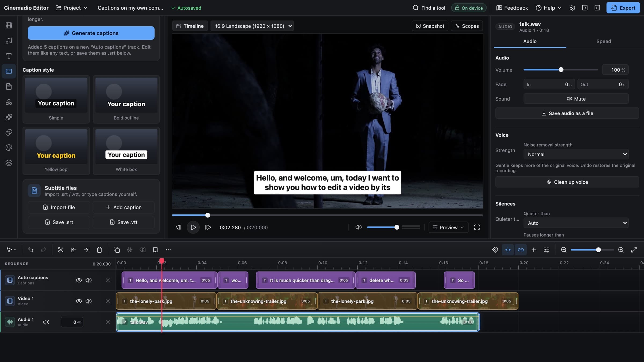Click Save audio as a file
The width and height of the screenshot is (644, 362).
point(567,113)
